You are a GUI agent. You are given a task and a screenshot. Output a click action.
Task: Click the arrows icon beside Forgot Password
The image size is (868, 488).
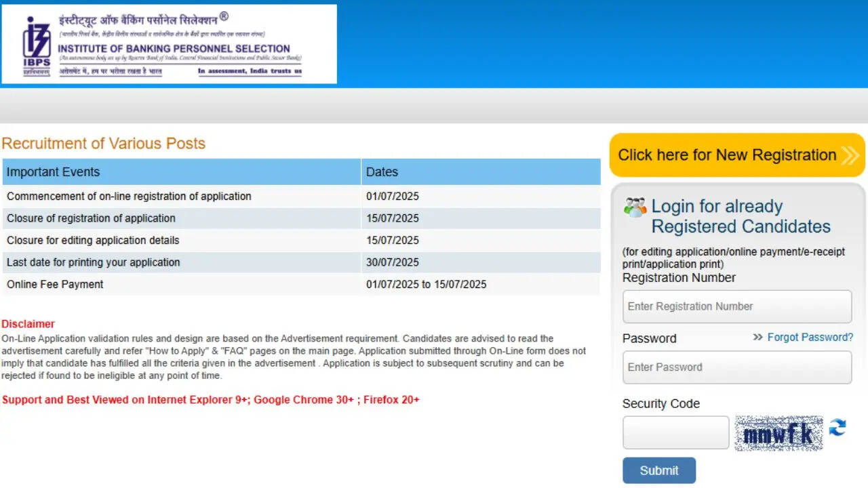point(757,338)
